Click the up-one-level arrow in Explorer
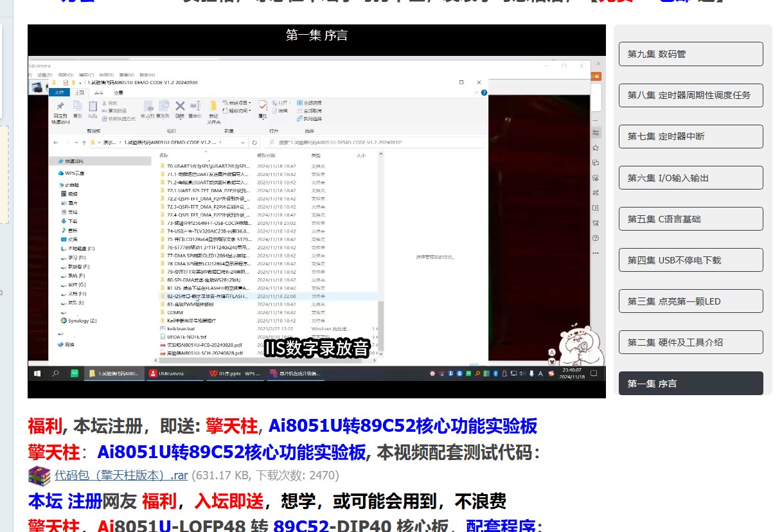 pos(85,142)
